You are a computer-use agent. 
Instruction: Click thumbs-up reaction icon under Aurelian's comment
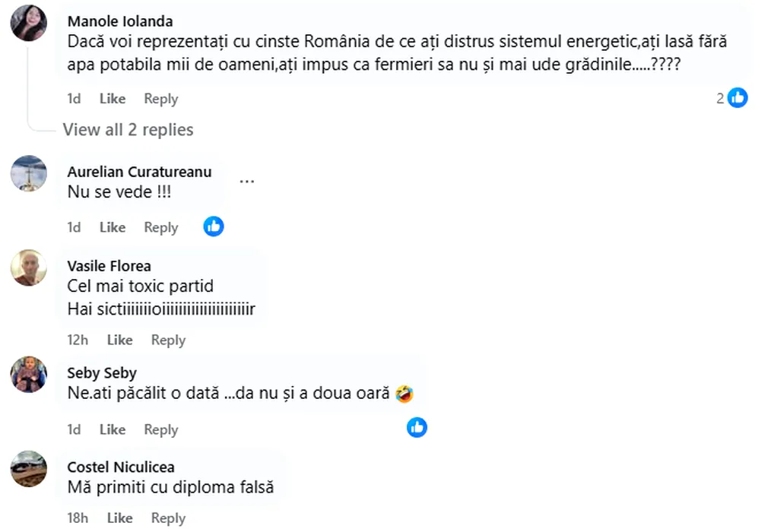(214, 226)
